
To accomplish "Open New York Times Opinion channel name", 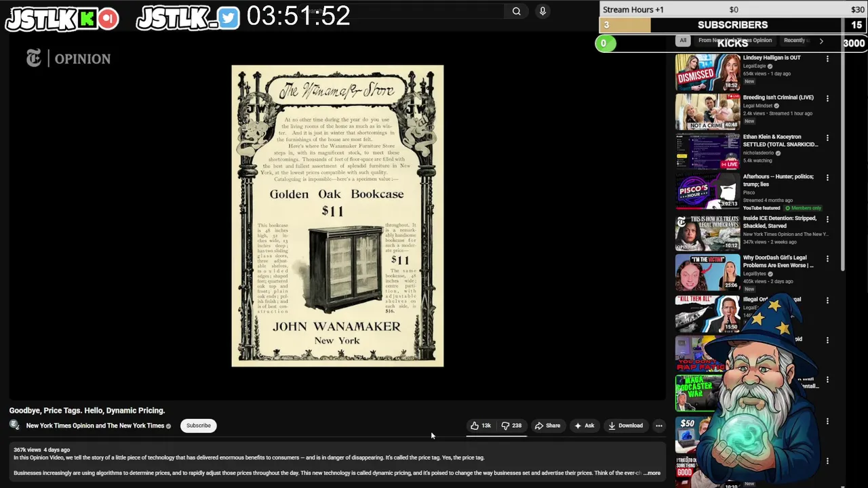I will click(95, 426).
